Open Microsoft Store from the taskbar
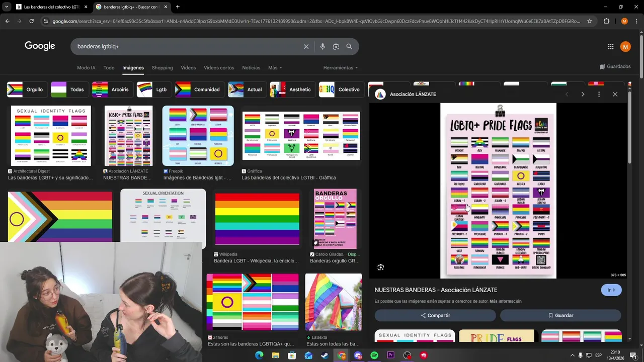Viewport: 644px width, 362px height. click(292, 355)
